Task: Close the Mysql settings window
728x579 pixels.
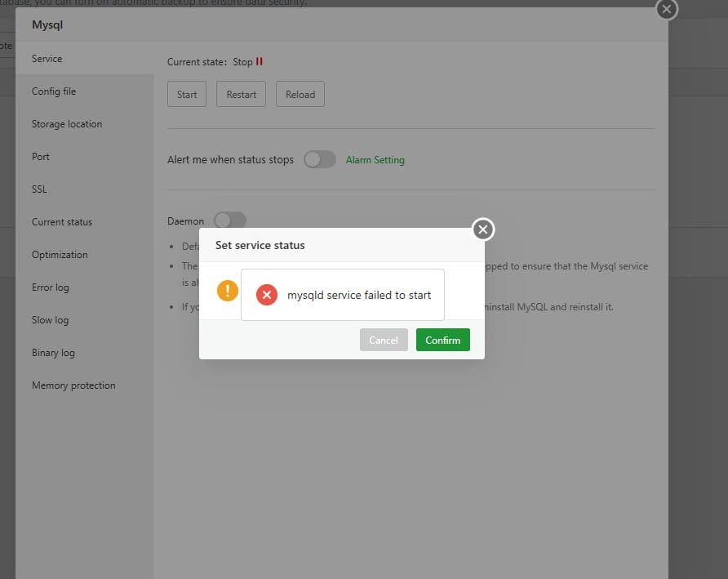Action: click(666, 9)
